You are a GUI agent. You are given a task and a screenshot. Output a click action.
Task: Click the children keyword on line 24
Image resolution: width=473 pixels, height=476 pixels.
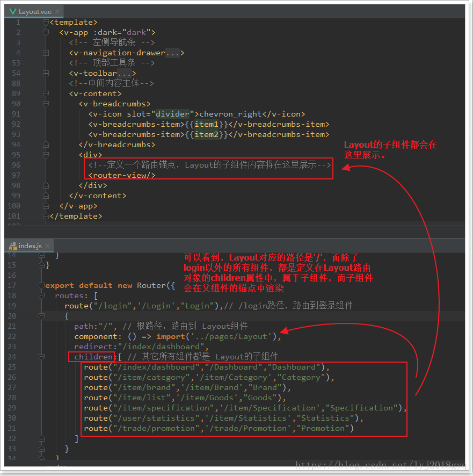pos(93,357)
